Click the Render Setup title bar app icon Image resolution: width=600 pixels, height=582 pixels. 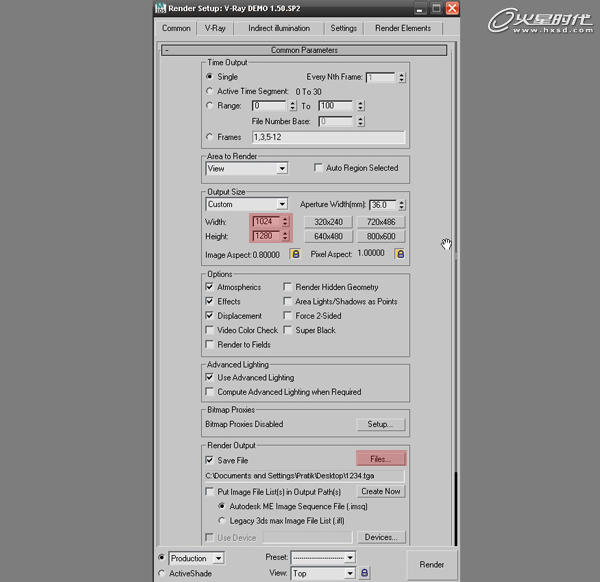(160, 8)
